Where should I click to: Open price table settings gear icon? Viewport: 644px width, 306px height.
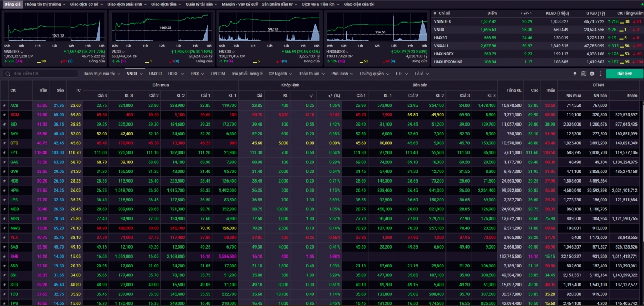[x=592, y=74]
